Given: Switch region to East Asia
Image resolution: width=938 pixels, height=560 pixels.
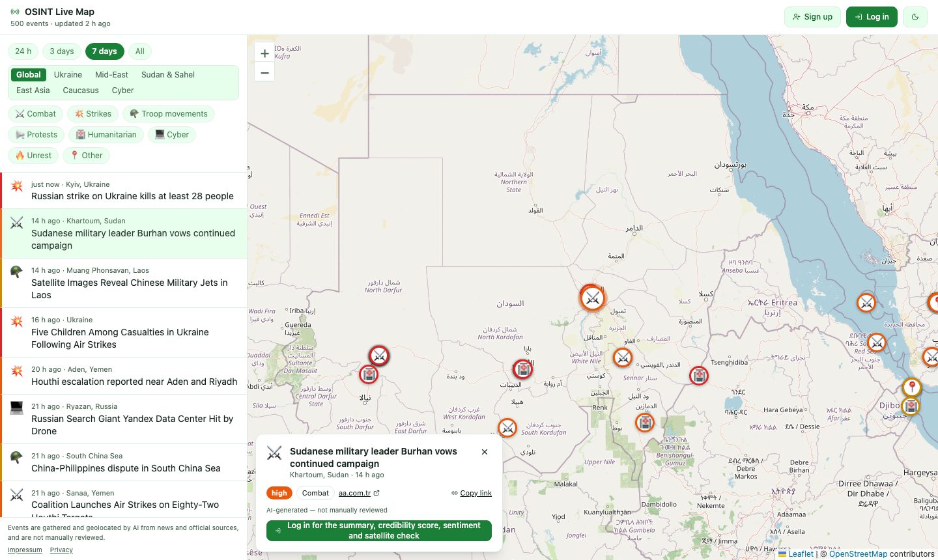Looking at the screenshot, I should [x=33, y=91].
